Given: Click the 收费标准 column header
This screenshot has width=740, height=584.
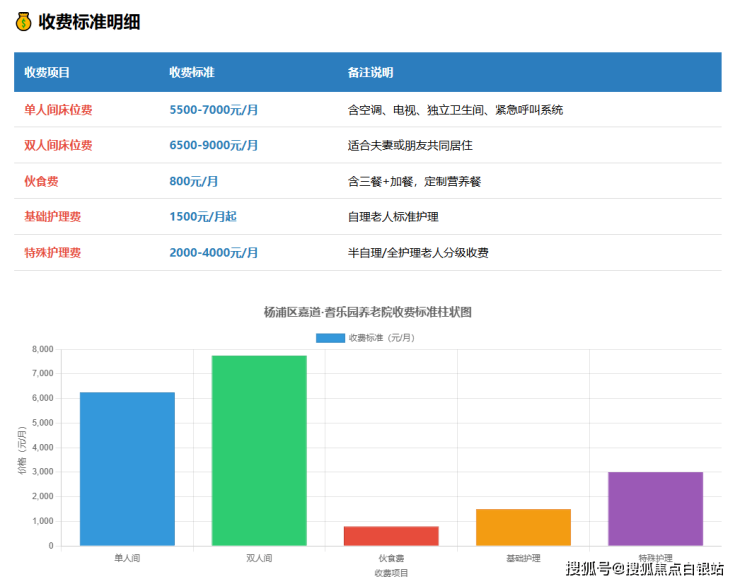Looking at the screenshot, I should [x=192, y=73].
